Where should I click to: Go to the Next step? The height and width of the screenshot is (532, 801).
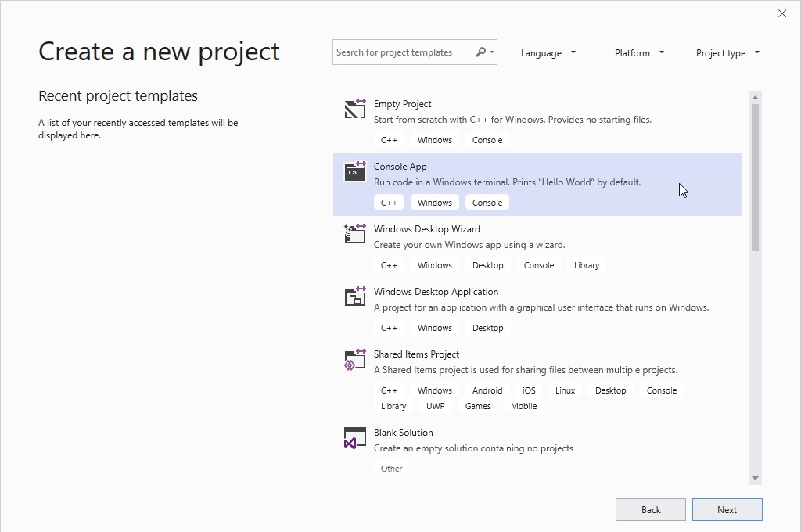tap(727, 509)
